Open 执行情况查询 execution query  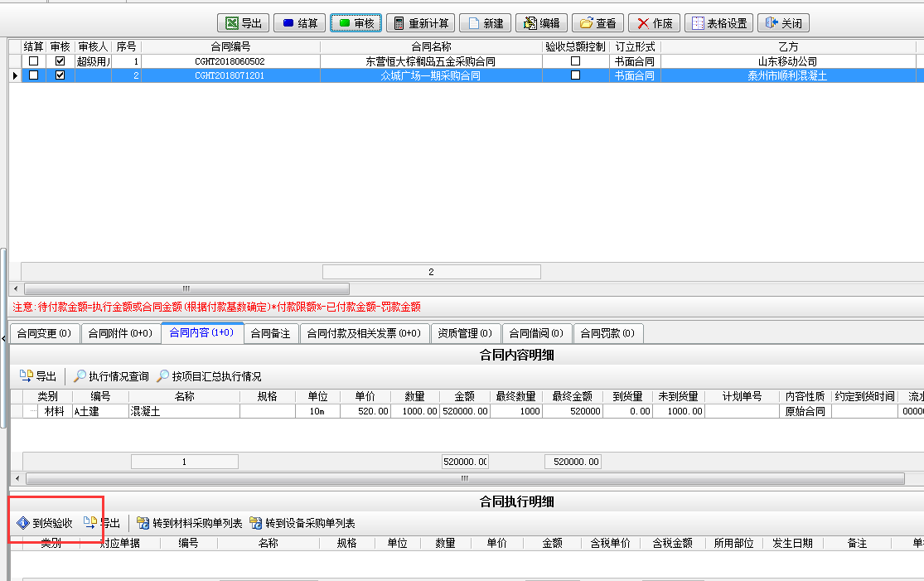click(111, 376)
